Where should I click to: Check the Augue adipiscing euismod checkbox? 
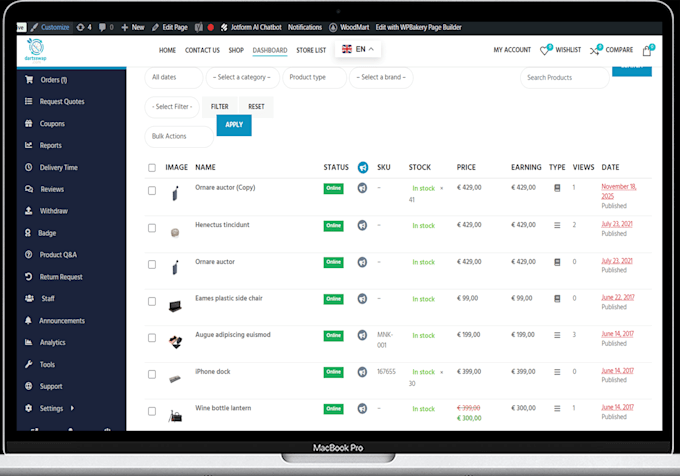152,338
